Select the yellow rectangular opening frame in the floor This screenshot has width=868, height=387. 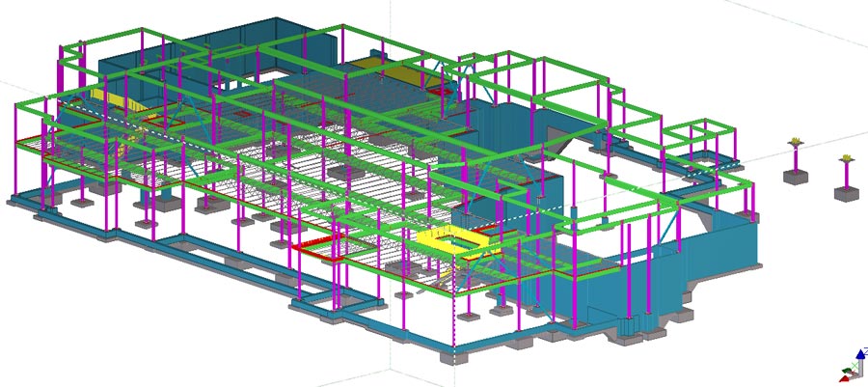pyautogui.click(x=452, y=242)
